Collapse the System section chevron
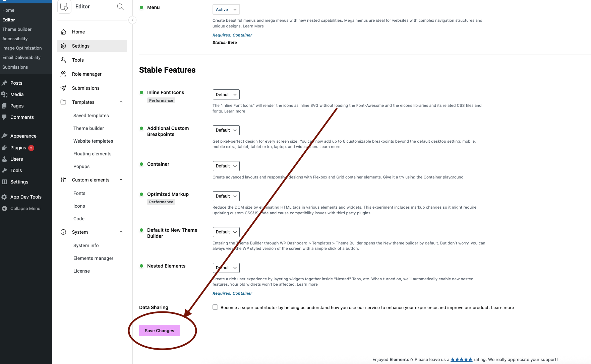This screenshot has height=364, width=591. pos(121,232)
